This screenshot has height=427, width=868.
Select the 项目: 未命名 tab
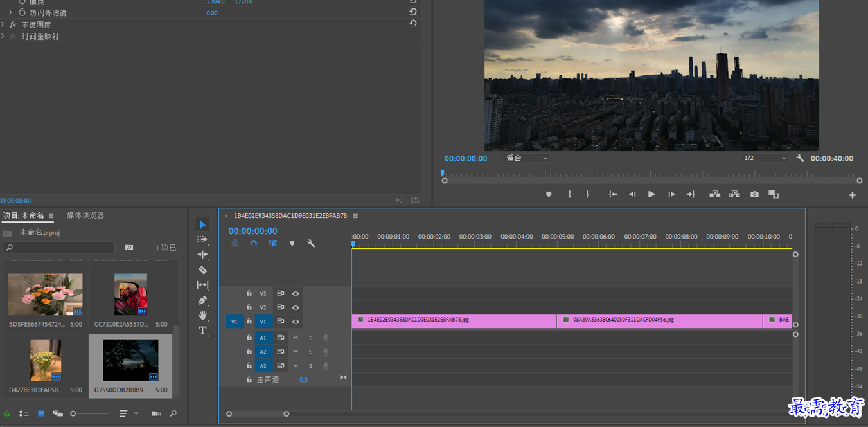point(23,215)
